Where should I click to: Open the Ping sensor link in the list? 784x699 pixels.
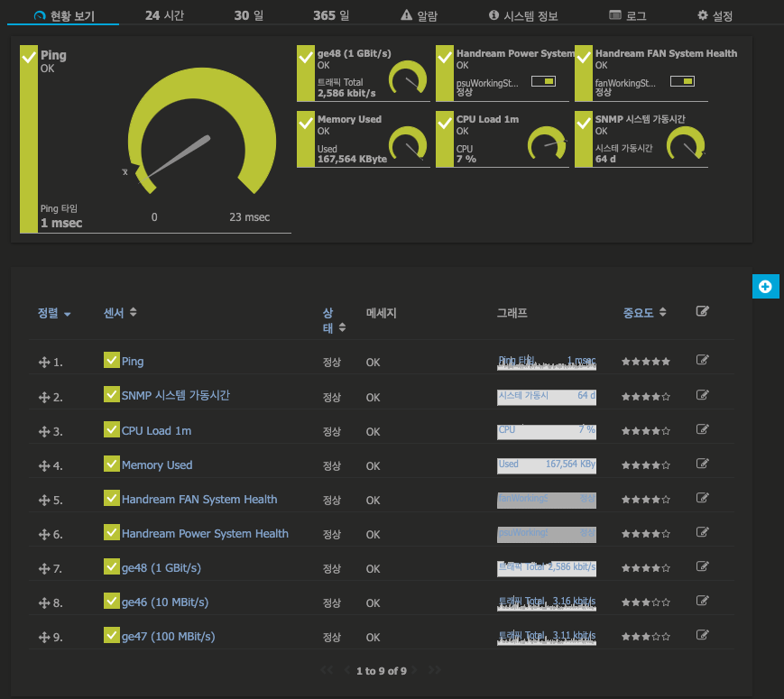[133, 362]
